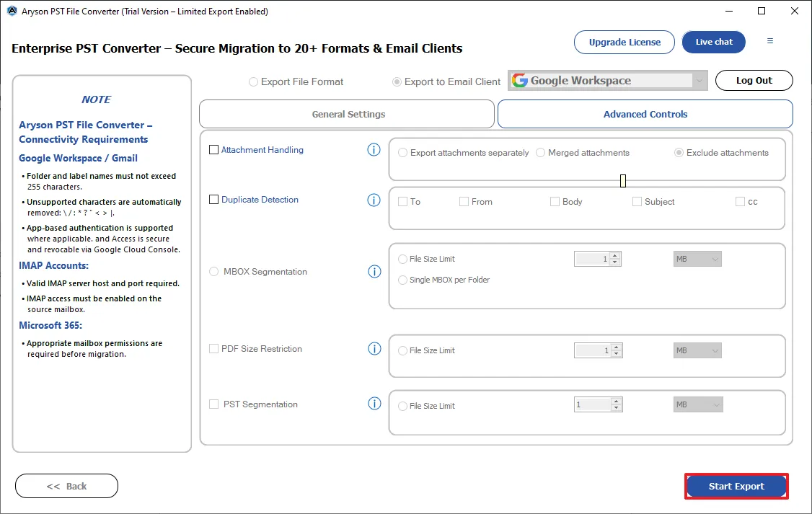Switch to General Settings tab
Viewport: 812px width, 514px height.
pyautogui.click(x=347, y=114)
